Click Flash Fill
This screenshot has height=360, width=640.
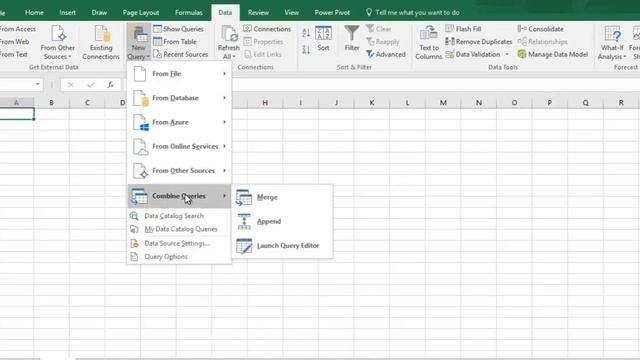click(x=463, y=29)
